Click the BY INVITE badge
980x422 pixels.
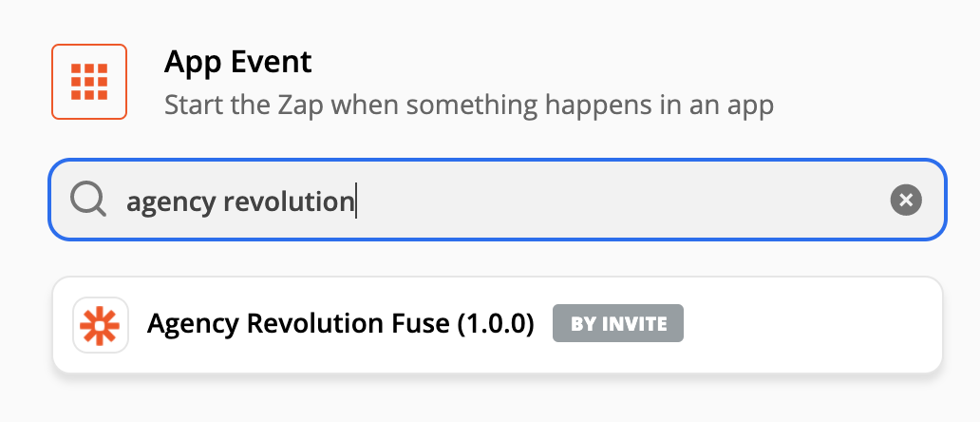pos(618,324)
